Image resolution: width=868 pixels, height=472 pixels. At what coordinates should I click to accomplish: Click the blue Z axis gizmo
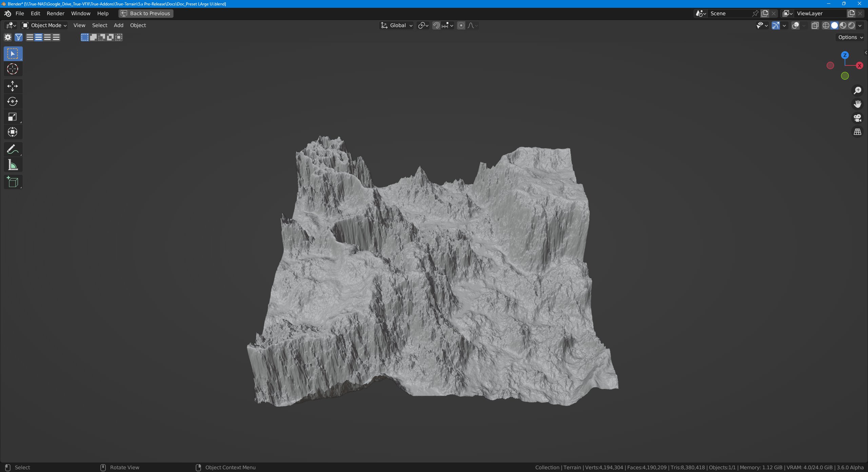pos(845,55)
